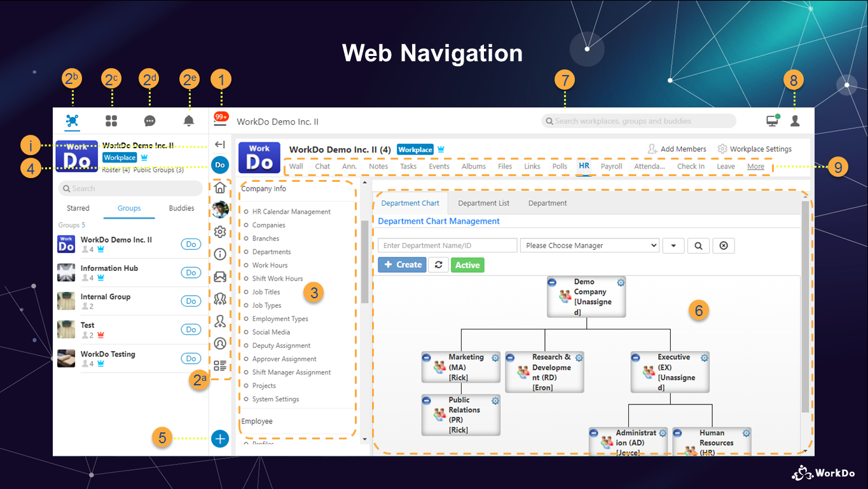Image resolution: width=868 pixels, height=489 pixels.
Task: Open the group members icon in sidebar
Action: coord(220,299)
